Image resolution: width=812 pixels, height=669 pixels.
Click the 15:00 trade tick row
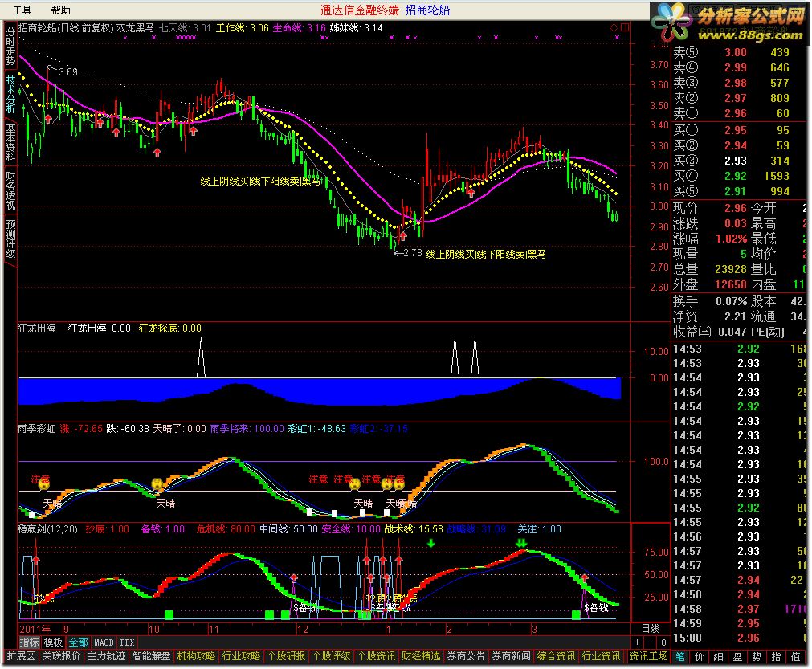pyautogui.click(x=738, y=638)
